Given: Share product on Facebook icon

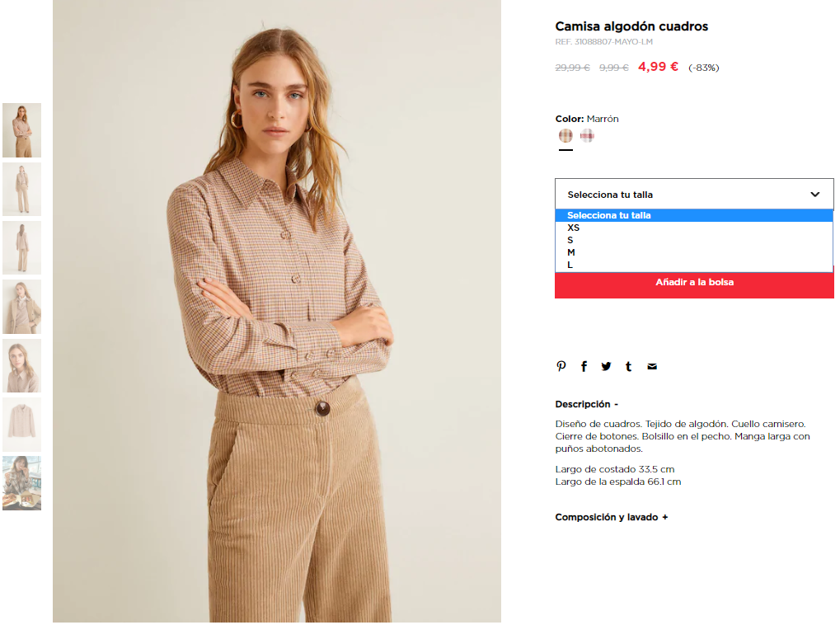Looking at the screenshot, I should (584, 366).
